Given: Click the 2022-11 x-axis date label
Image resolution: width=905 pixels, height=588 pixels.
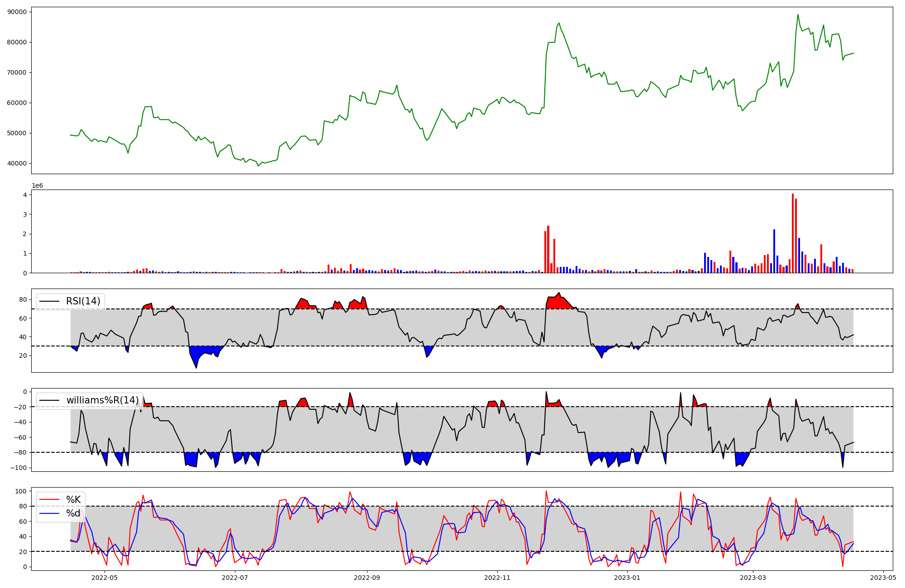Looking at the screenshot, I should click(x=497, y=578).
